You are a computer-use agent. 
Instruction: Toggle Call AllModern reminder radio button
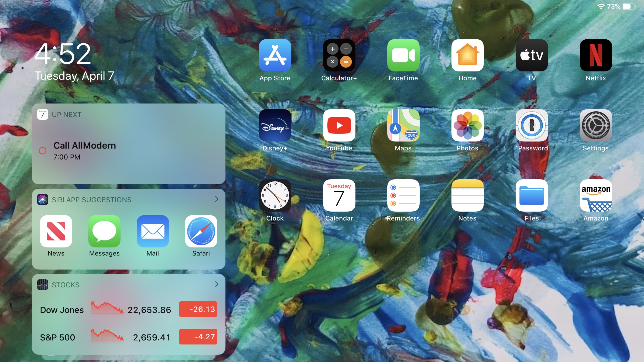tap(43, 150)
